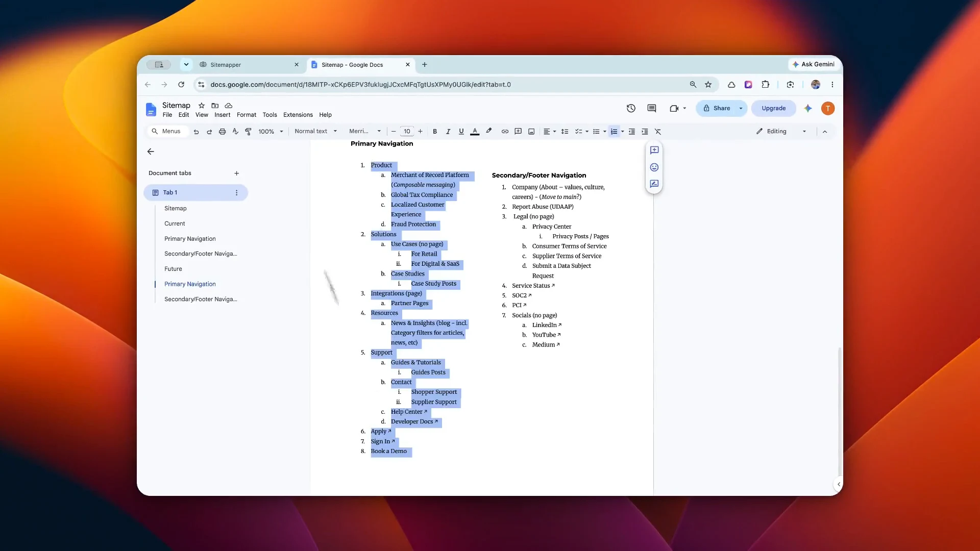
Task: Click the Undo icon in toolbar
Action: [196, 132]
